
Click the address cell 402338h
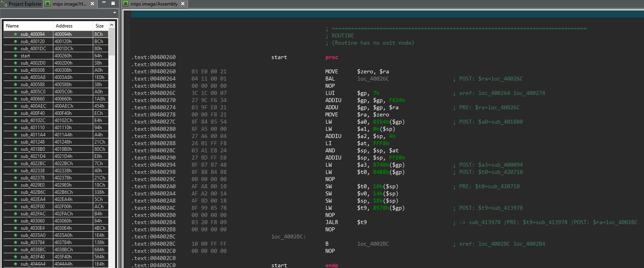73,171
